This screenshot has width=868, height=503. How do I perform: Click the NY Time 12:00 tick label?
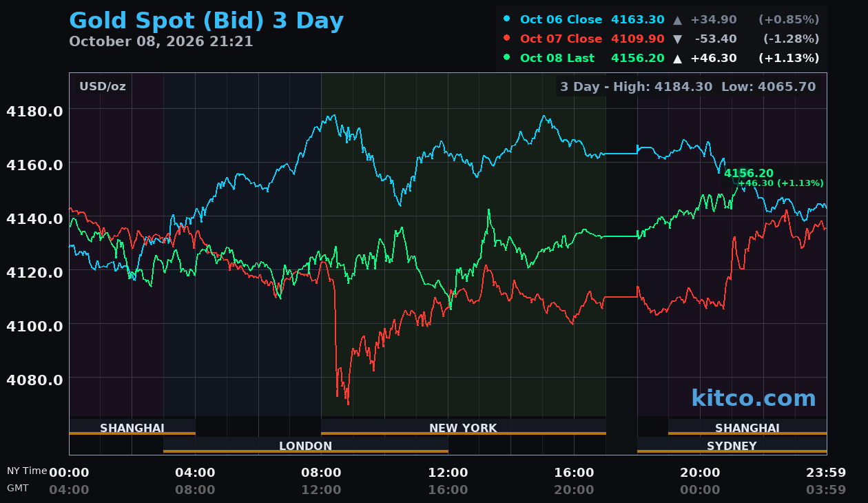448,473
